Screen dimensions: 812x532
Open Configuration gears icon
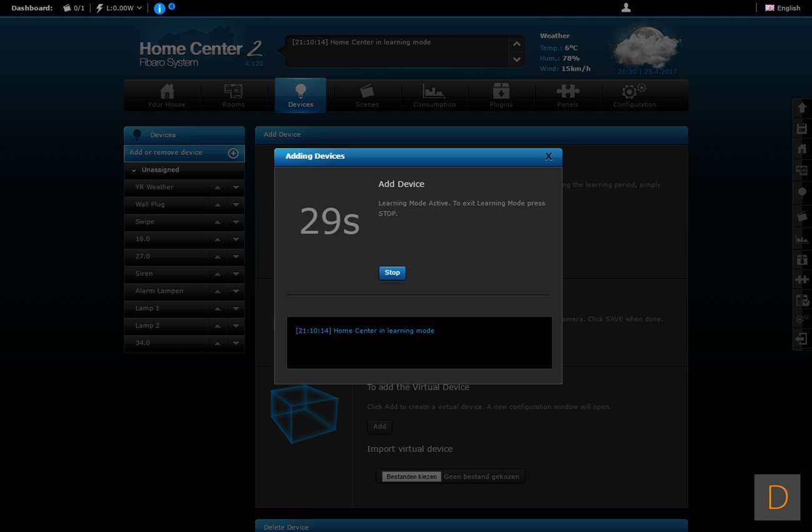coord(634,96)
